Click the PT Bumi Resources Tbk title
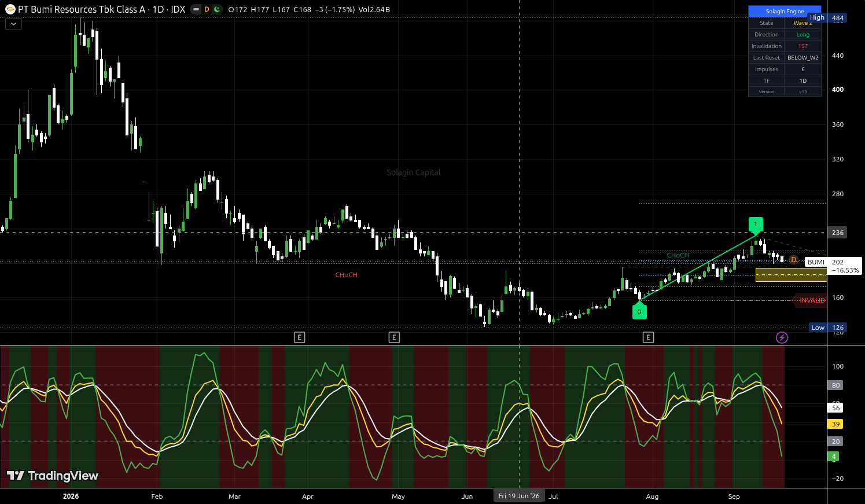The height and width of the screenshot is (504, 865). click(81, 9)
